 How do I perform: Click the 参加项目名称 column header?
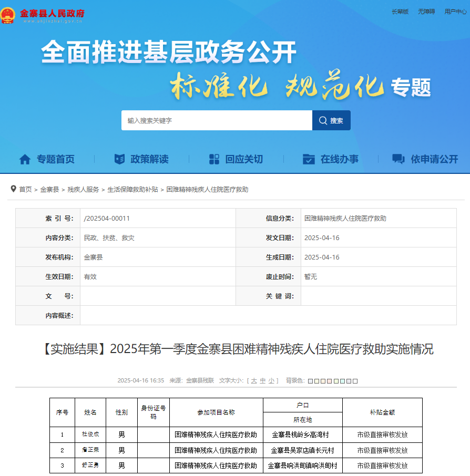click(216, 412)
